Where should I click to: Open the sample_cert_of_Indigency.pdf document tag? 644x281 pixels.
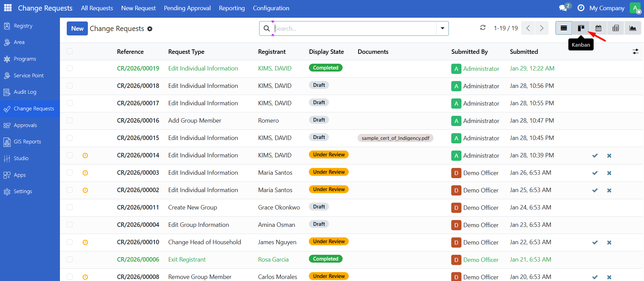[x=395, y=138]
